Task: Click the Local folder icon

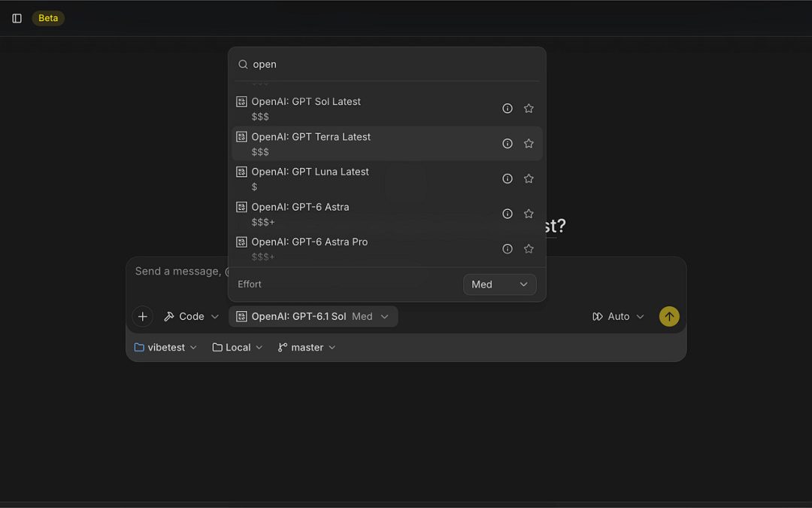Action: point(217,347)
